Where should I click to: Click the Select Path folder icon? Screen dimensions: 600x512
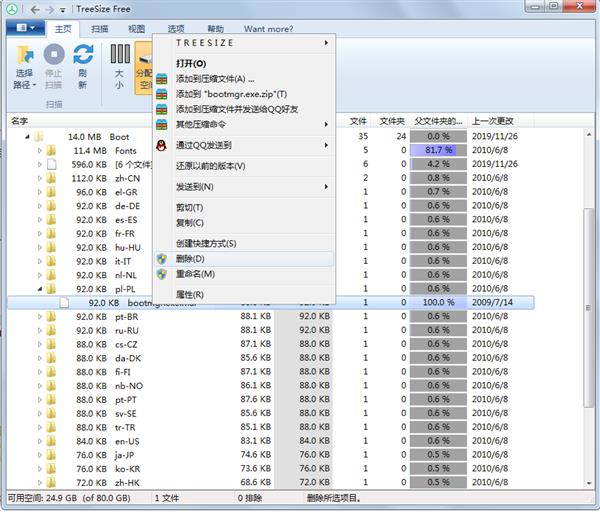click(25, 54)
